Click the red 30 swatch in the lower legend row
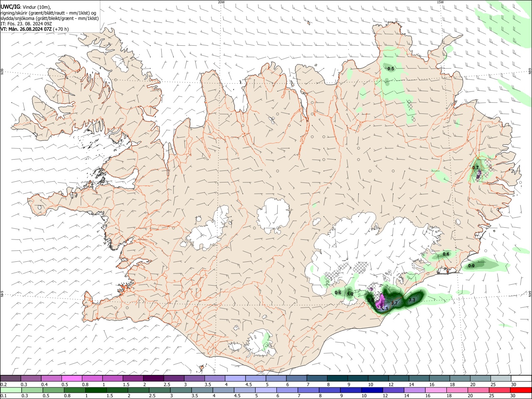This screenshot has width=532, height=399. 521,390
